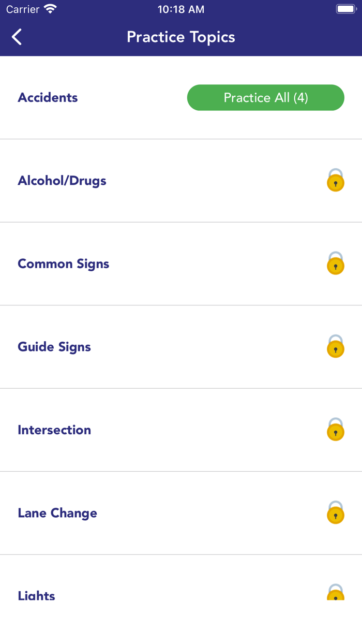Viewport: 362px width, 644px height.
Task: Tap the back arrow in the header
Action: [x=16, y=37]
